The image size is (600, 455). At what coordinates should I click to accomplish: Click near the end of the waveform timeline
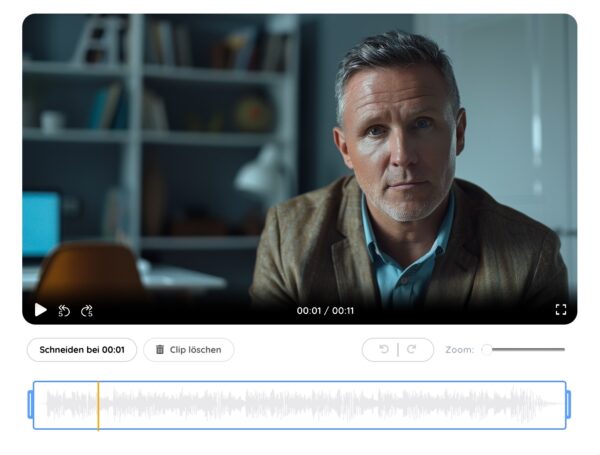(545, 405)
